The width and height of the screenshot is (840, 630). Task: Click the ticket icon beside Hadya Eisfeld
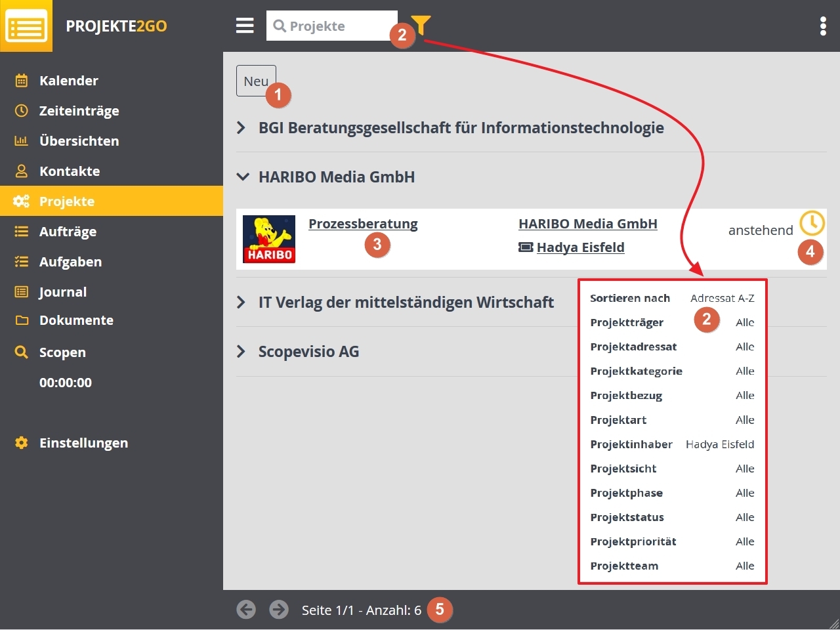526,247
